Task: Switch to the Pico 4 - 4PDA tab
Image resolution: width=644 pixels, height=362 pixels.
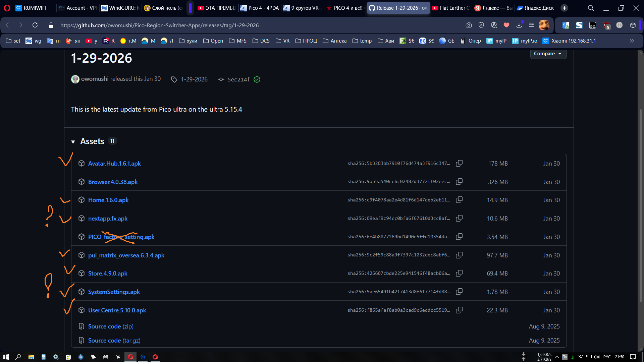Action: (260, 8)
